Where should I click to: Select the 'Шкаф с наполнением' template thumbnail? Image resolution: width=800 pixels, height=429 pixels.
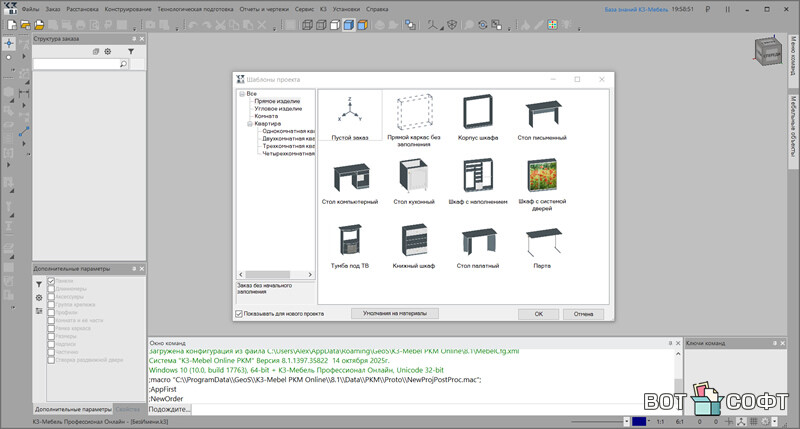476,176
